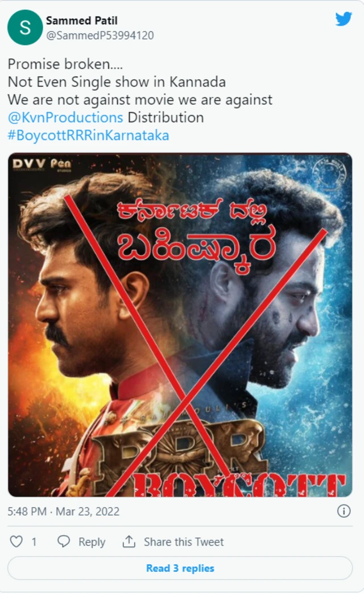Click the share upload arrow icon
This screenshot has width=364, height=594.
click(x=129, y=541)
